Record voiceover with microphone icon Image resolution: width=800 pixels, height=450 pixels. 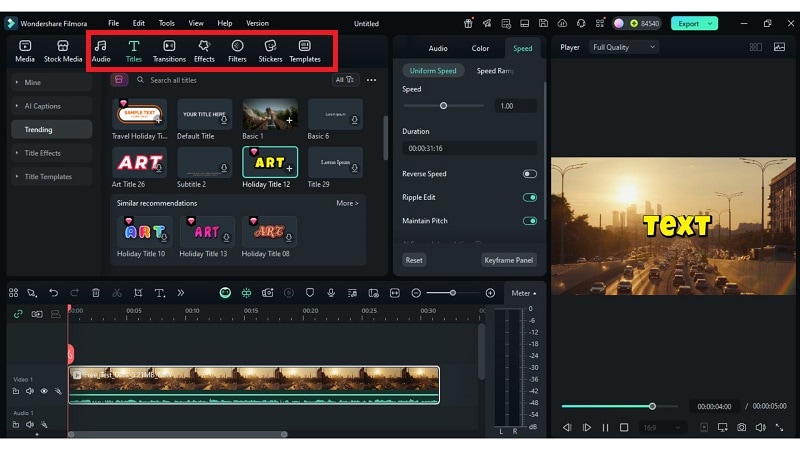click(331, 293)
